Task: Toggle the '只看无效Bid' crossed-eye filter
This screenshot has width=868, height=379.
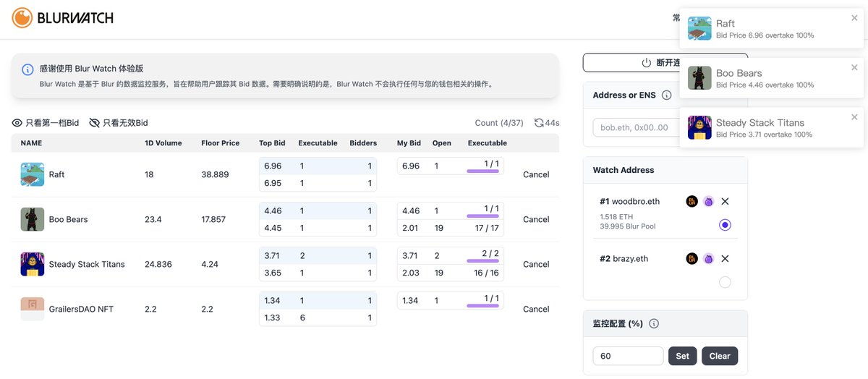Action: pos(94,123)
